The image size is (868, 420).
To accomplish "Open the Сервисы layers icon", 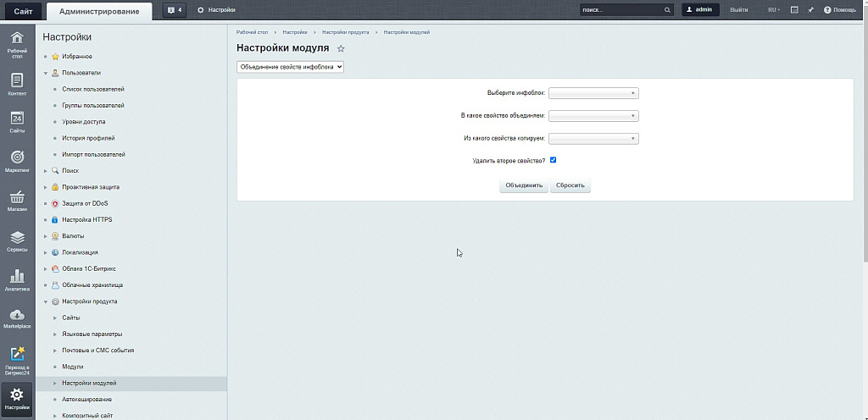I will tap(17, 240).
